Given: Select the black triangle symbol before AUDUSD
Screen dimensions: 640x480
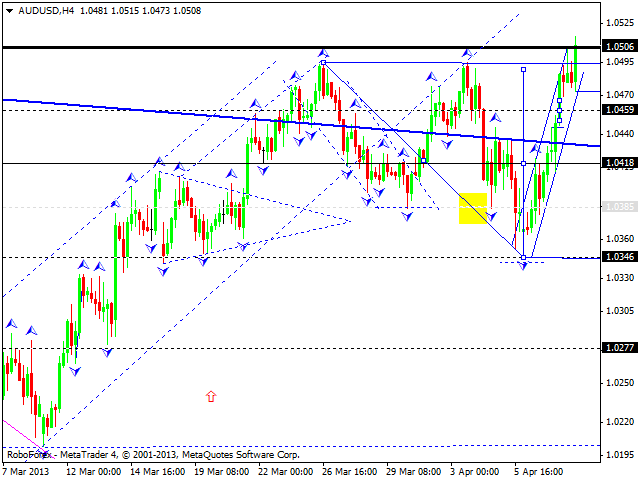Looking at the screenshot, I should click(x=9, y=12).
